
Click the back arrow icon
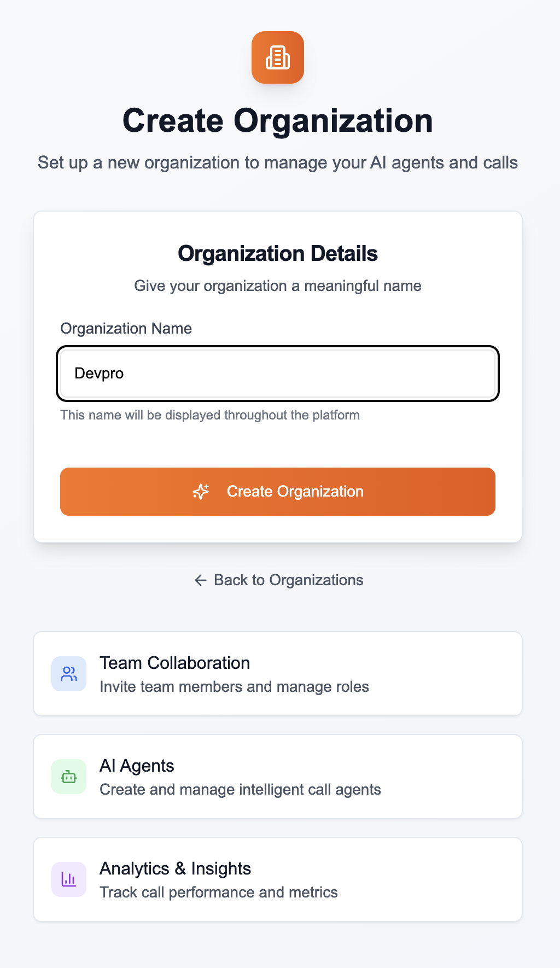tap(200, 580)
